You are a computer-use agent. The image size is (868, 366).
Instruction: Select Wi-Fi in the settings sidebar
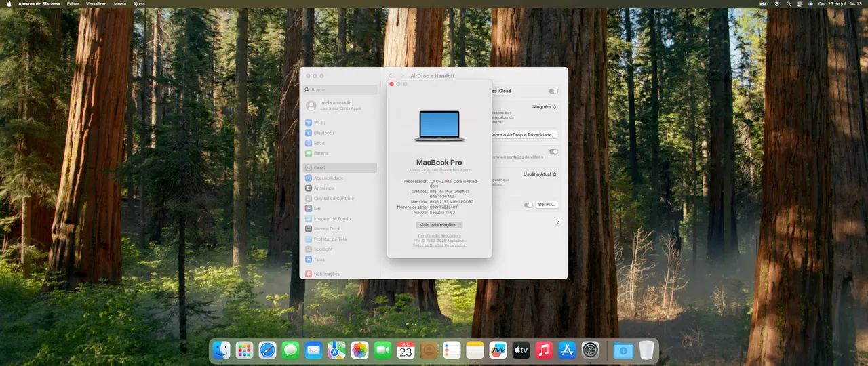(x=340, y=123)
